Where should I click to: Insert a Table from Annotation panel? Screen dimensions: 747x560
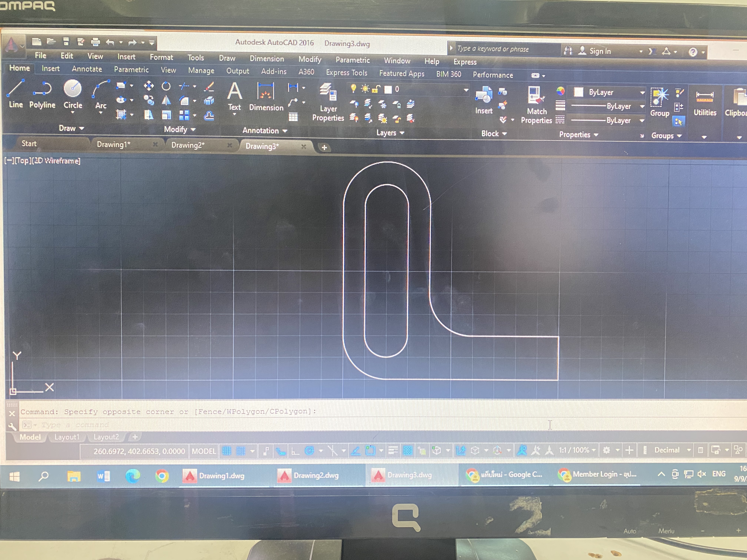click(x=293, y=117)
